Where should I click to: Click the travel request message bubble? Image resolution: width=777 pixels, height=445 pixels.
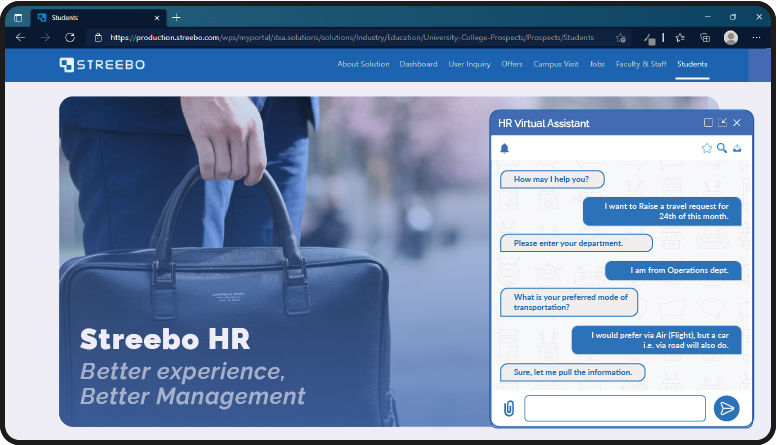coord(662,212)
